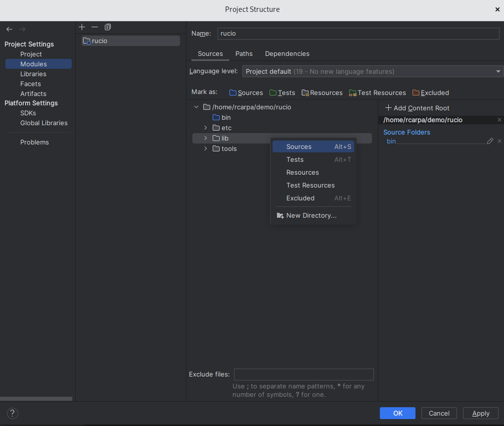Collapse the /home/rcarpa/demo/rucio root node
This screenshot has width=504, height=426.
point(196,107)
